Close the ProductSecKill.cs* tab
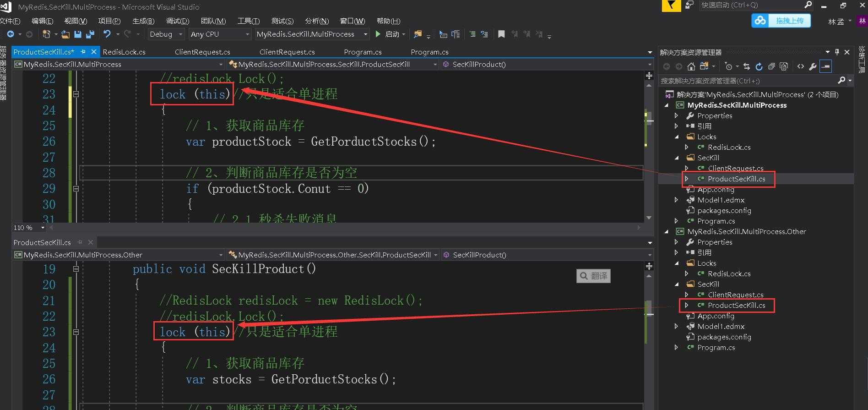The width and height of the screenshot is (868, 410). coord(94,52)
